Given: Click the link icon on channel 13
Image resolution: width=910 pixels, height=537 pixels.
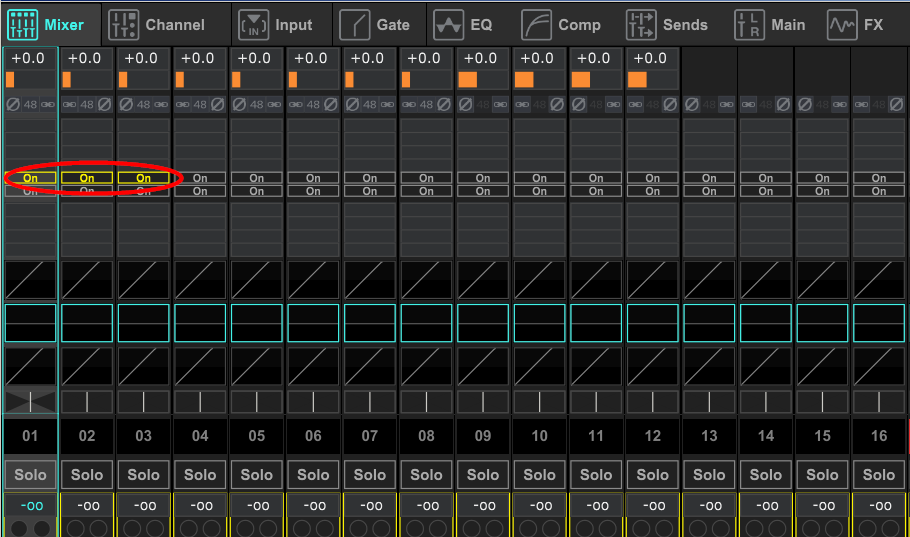Looking at the screenshot, I should click(727, 104).
